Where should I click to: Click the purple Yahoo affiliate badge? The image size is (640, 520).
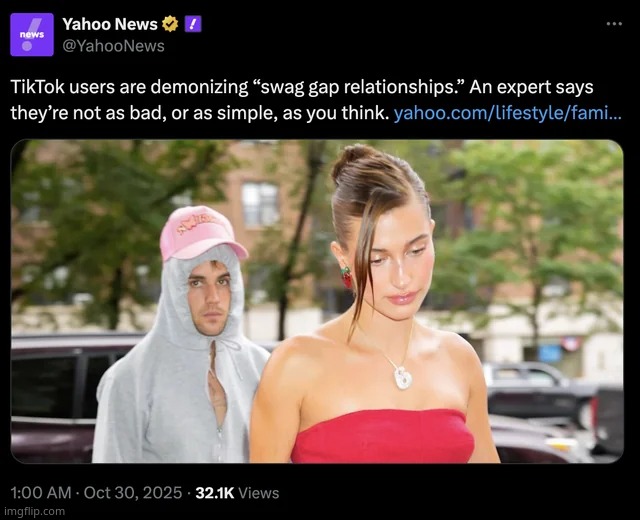(x=193, y=24)
